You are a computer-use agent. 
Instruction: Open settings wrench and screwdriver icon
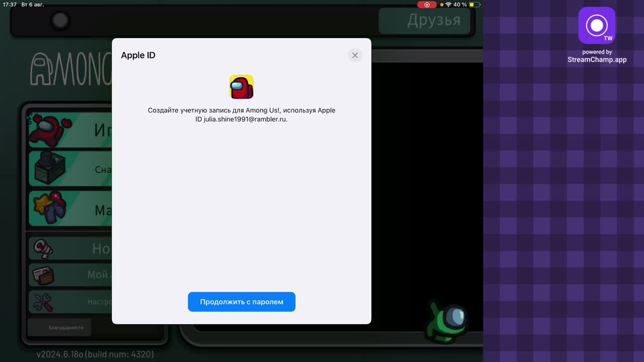pyautogui.click(x=43, y=302)
